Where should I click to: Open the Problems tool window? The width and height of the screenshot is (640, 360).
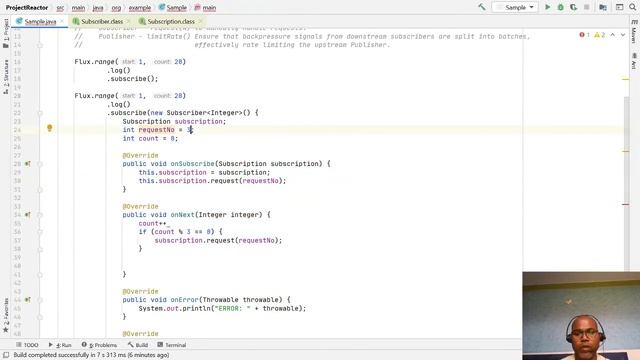99,345
